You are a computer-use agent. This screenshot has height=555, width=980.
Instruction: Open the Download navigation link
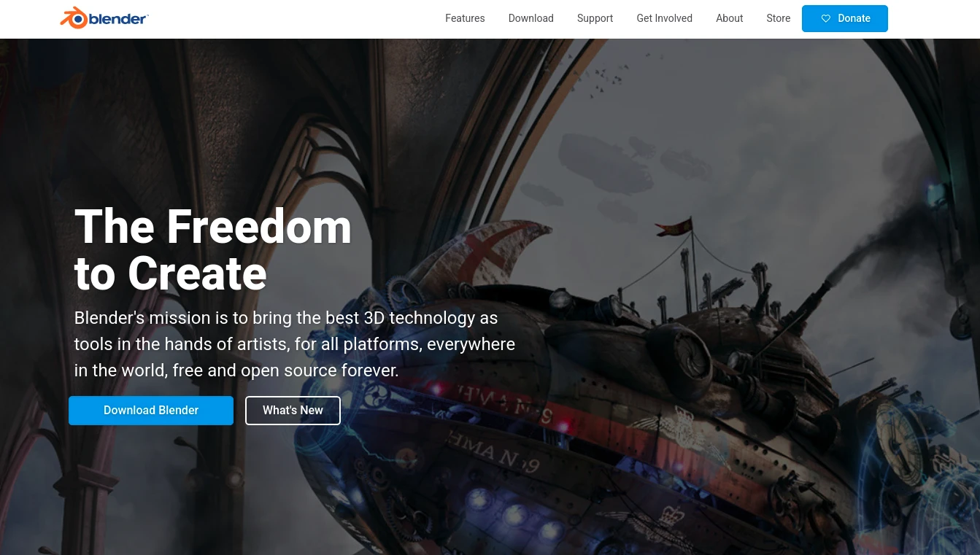[530, 18]
